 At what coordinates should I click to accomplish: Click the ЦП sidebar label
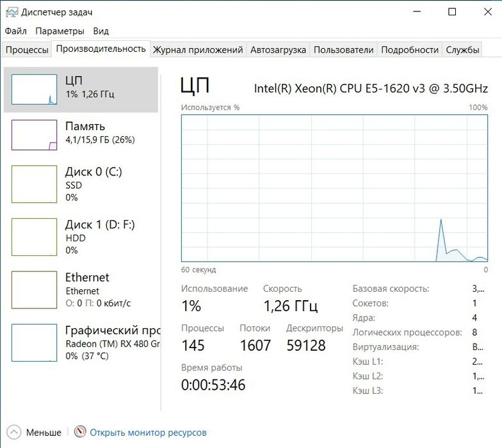pos(74,81)
